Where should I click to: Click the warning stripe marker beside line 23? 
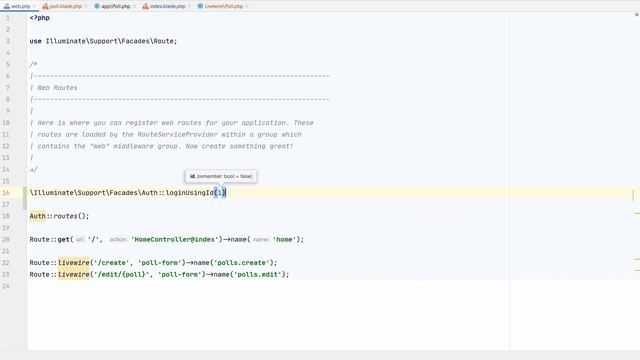637,270
